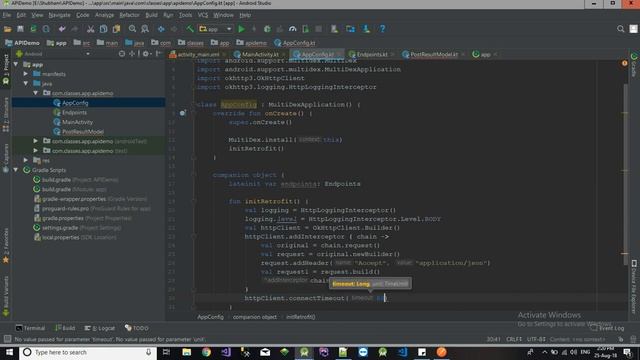The width and height of the screenshot is (640, 360).
Task: Open the Refactor menu
Action: coord(129,15)
